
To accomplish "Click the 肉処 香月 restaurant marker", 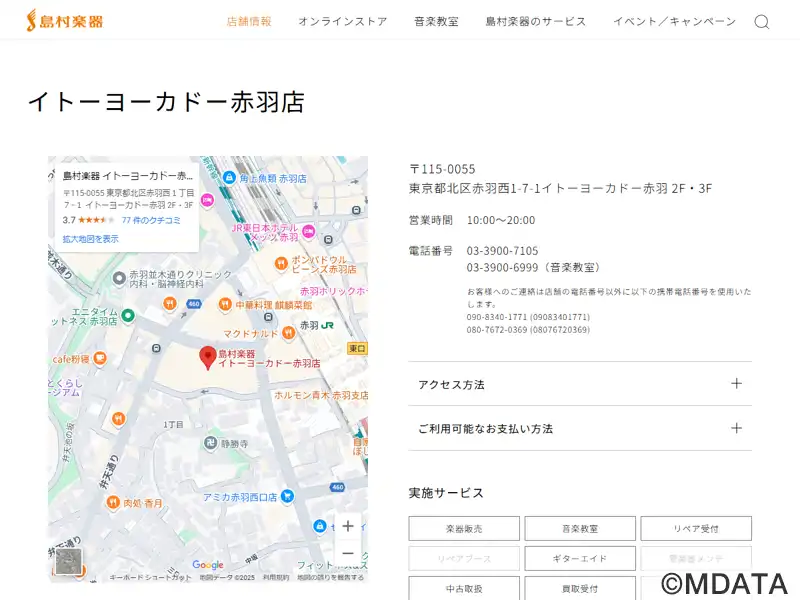I will click(113, 503).
